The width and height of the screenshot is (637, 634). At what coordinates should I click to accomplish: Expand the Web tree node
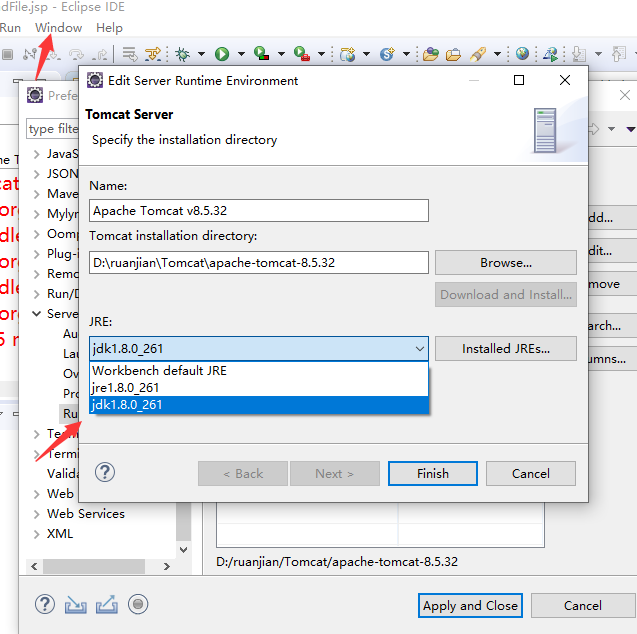tap(37, 494)
